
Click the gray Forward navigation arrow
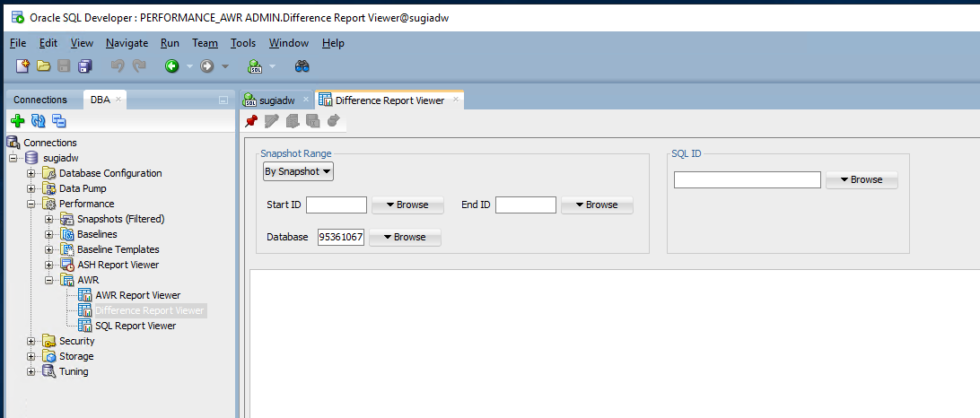point(207,66)
